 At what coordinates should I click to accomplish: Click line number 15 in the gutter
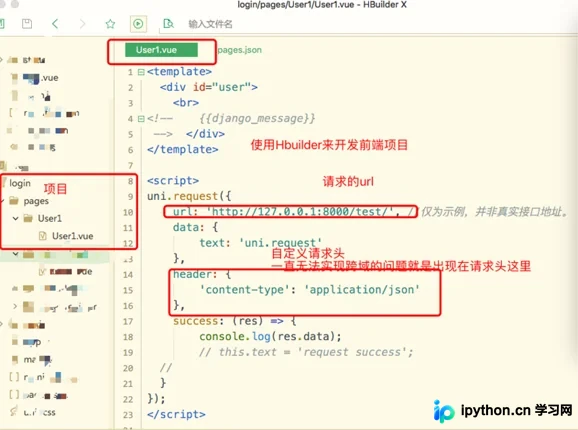(128, 290)
